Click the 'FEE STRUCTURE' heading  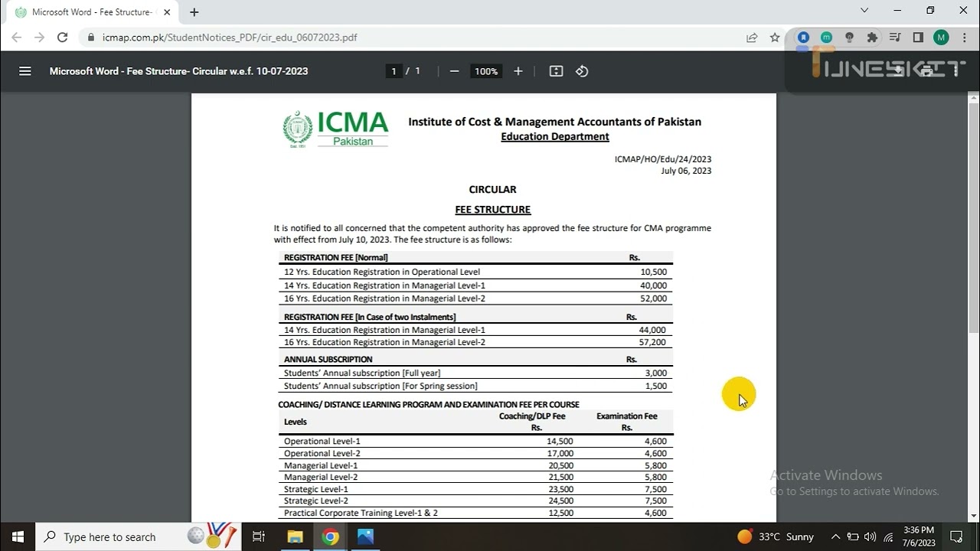(x=492, y=210)
